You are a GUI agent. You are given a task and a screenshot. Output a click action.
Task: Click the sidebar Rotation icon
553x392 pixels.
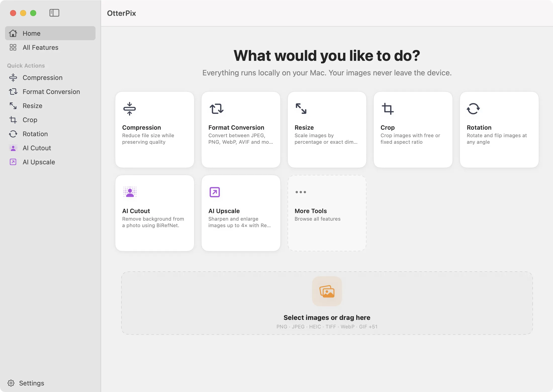[13, 134]
